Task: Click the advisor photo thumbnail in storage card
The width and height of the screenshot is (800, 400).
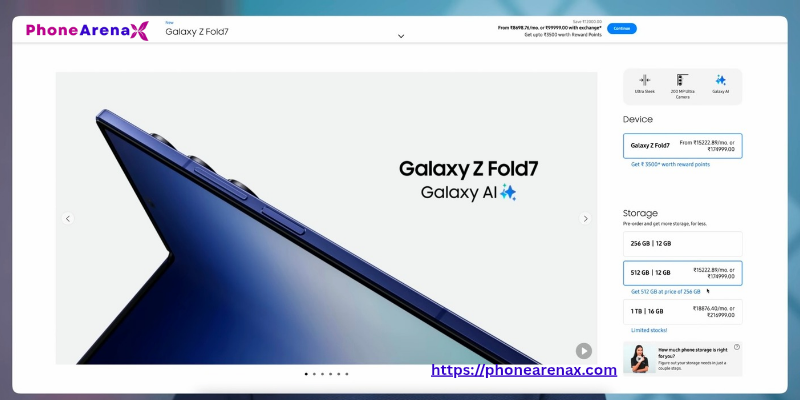Action: click(639, 359)
